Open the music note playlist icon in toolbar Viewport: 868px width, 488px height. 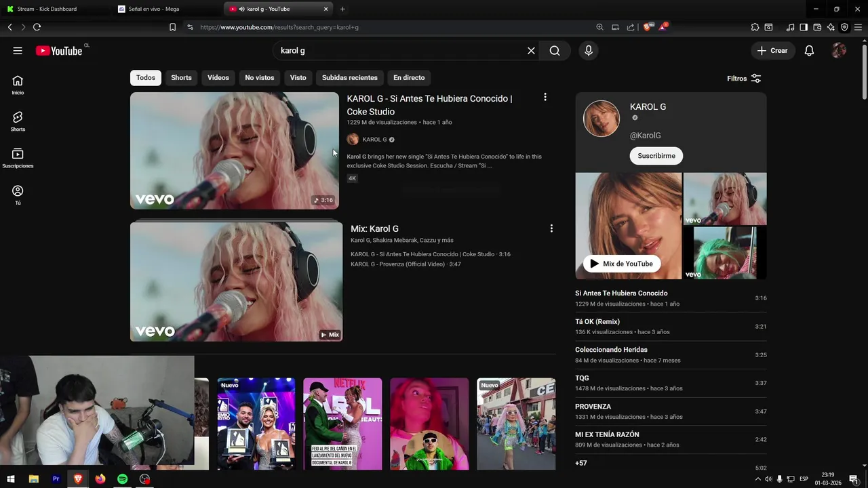[x=790, y=27]
